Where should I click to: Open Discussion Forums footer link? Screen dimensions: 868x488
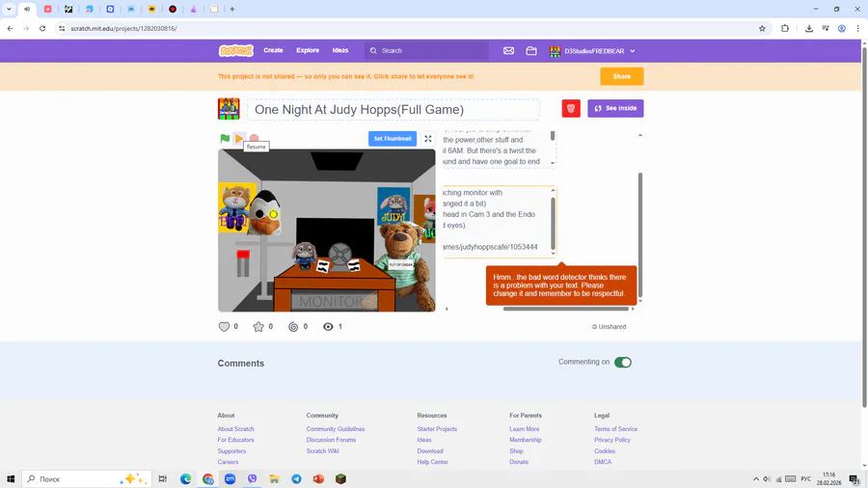point(331,440)
